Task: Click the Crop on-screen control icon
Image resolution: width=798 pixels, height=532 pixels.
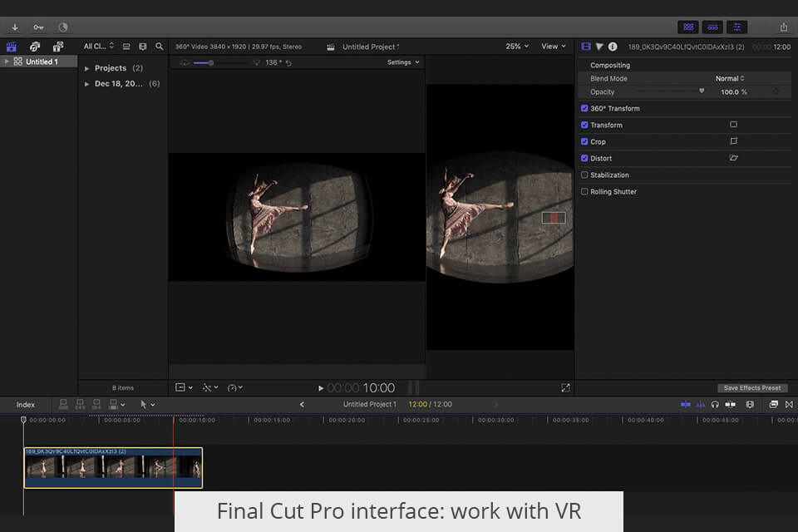Action: [733, 141]
